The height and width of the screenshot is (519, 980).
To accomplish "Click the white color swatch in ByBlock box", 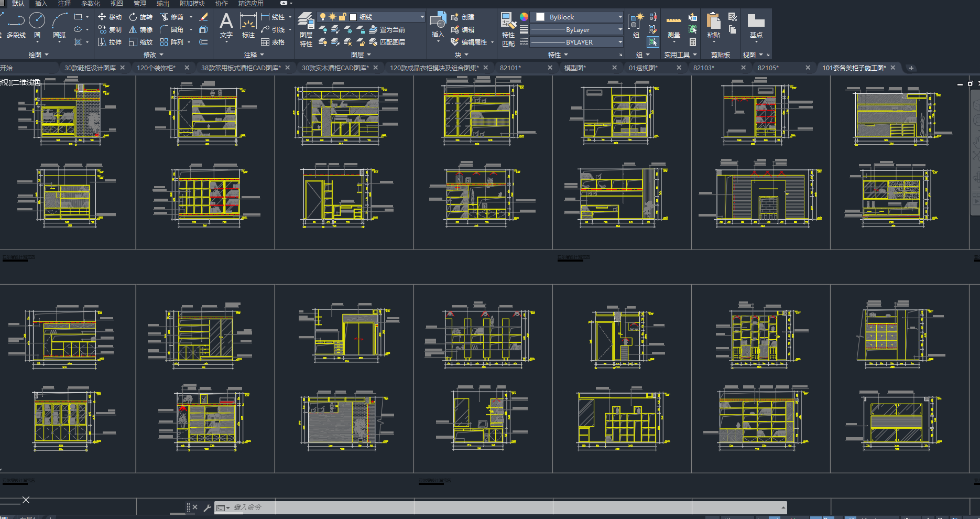I will pos(540,17).
